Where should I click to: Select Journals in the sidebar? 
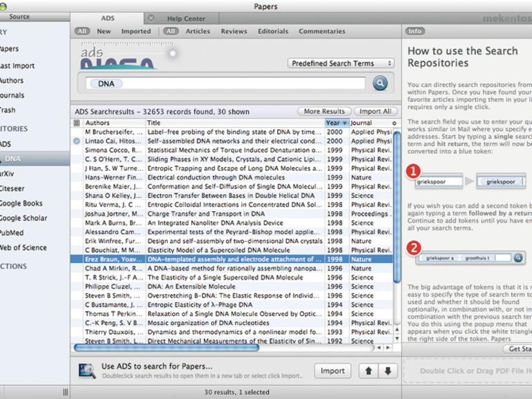[12, 95]
